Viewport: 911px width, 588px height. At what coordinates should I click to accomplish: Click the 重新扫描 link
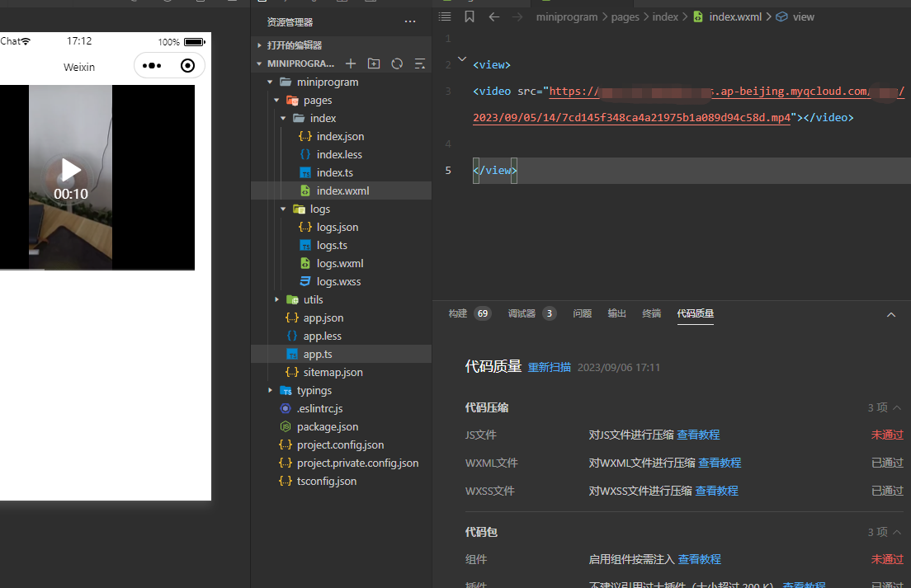tap(549, 367)
